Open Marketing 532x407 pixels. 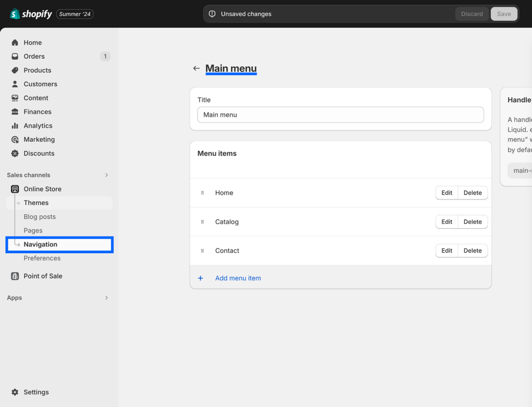(x=39, y=139)
